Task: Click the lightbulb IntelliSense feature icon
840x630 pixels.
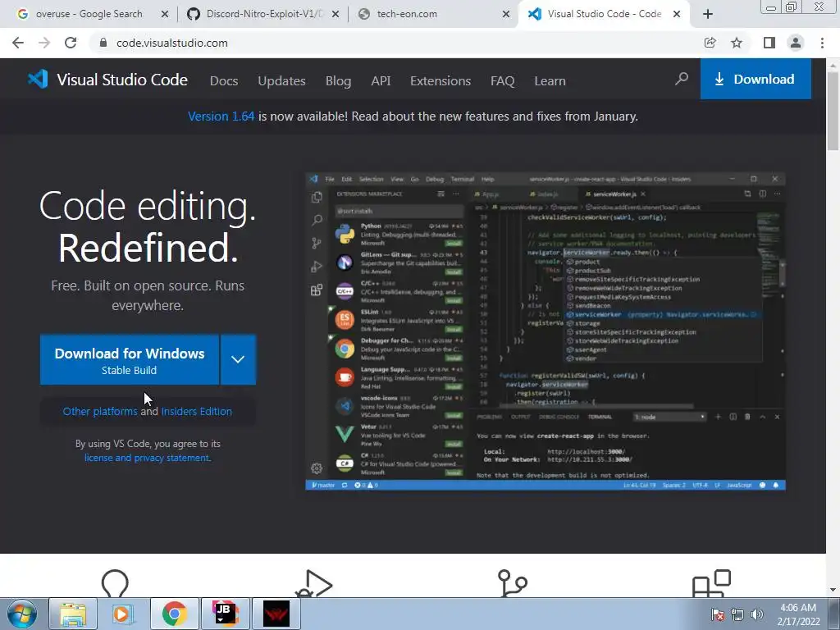Action: (115, 583)
